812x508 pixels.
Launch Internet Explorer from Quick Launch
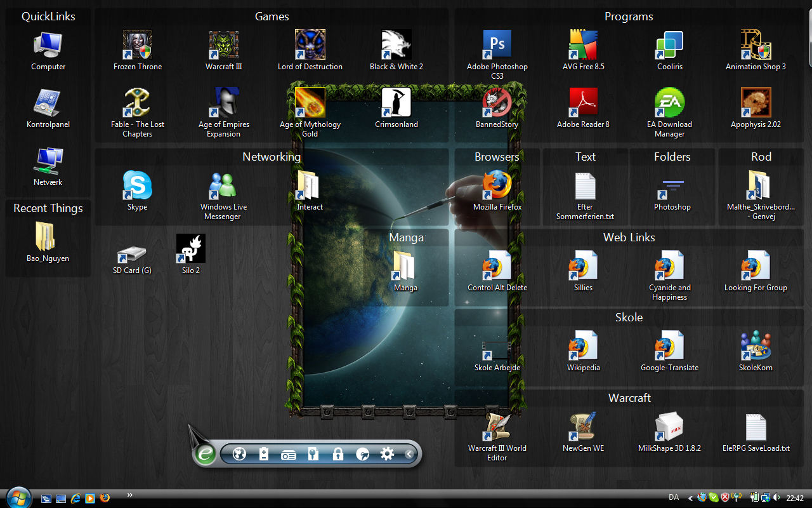(x=75, y=498)
